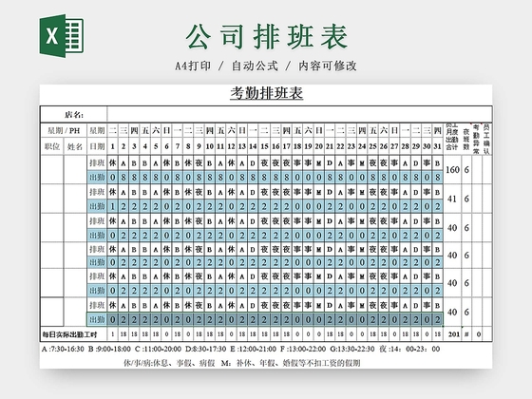Screen dimensions: 532x399
Task: Click the 出勤 label in the highlighted bottom row
Action: pyautogui.click(x=97, y=319)
